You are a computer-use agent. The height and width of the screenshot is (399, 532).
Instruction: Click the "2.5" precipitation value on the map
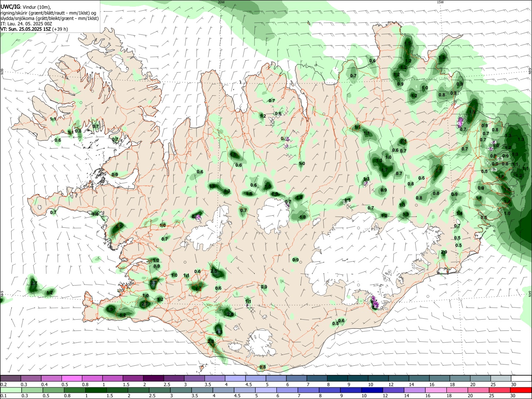tap(214, 271)
